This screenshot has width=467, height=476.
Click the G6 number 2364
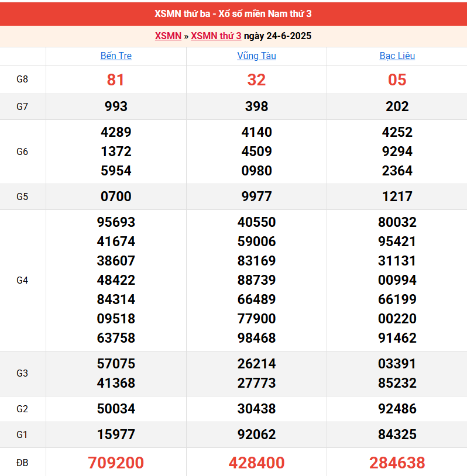pyautogui.click(x=397, y=171)
